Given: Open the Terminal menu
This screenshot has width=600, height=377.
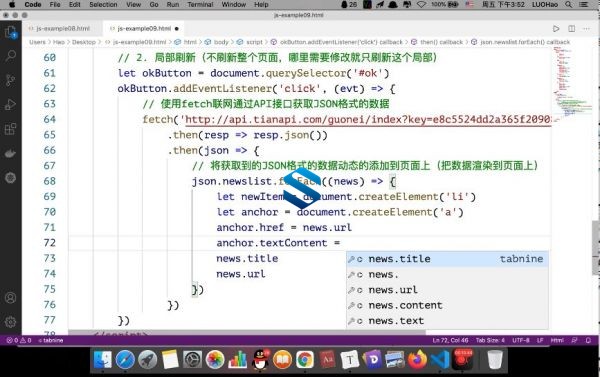Looking at the screenshot, I should [200, 5].
